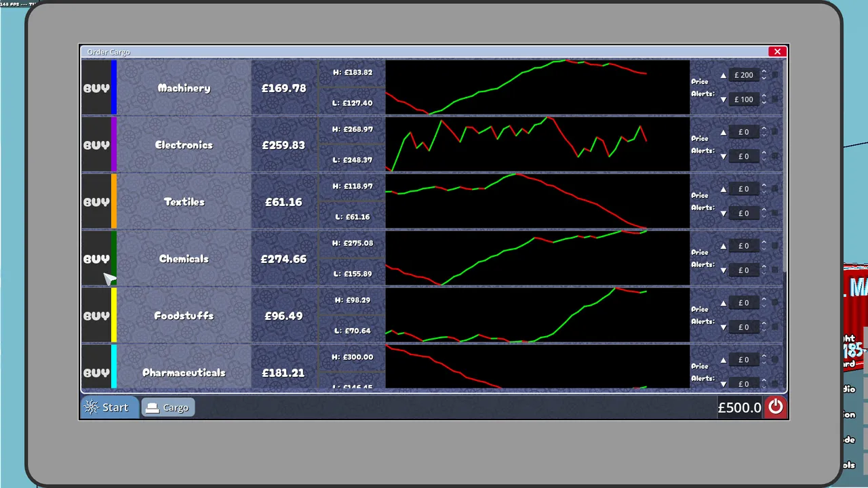Enable Textiles lower price alert checkbox
868x488 pixels.
775,213
